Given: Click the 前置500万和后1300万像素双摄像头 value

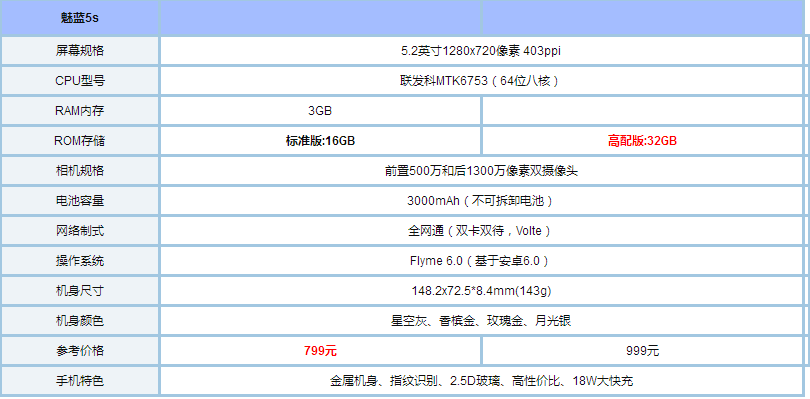Looking at the screenshot, I should tap(481, 171).
